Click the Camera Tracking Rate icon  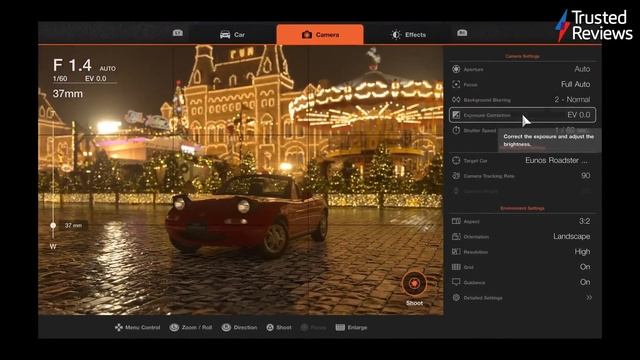(x=456, y=176)
